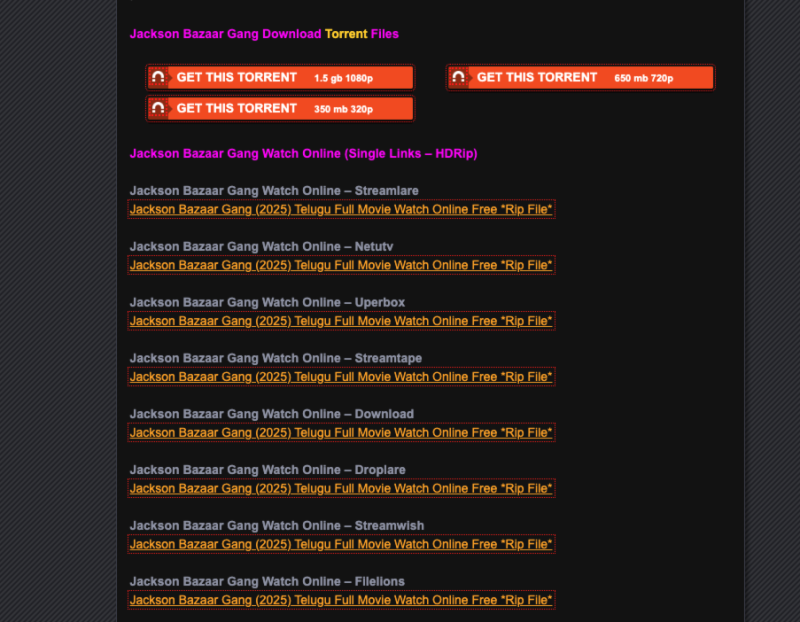This screenshot has height=622, width=800.
Task: Click 'Jackson Bazaar Gang Watch Online – Uperbox' text
Action: point(267,302)
